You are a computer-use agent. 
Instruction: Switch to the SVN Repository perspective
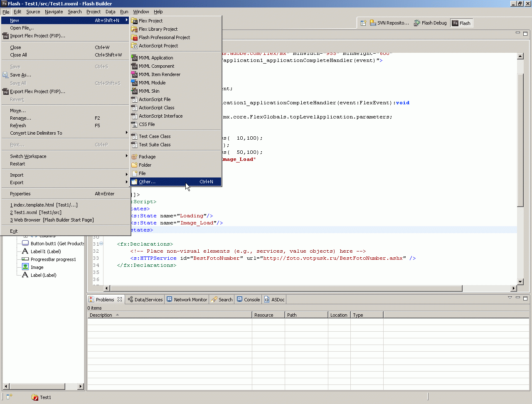pos(390,23)
